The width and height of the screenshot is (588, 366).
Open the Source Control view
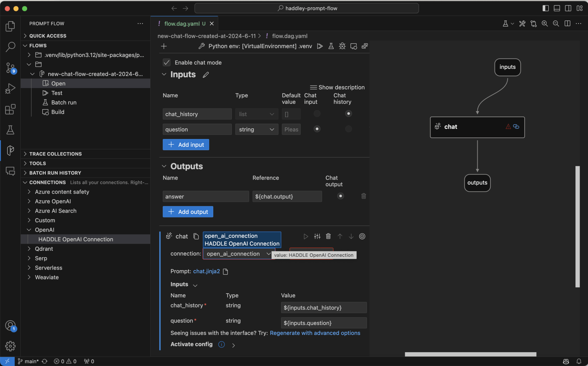point(10,68)
